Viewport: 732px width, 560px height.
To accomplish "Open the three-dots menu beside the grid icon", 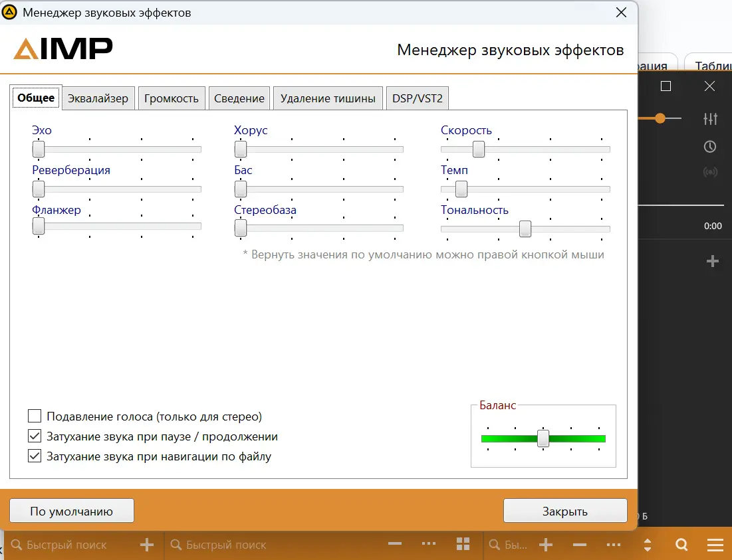I will click(429, 543).
